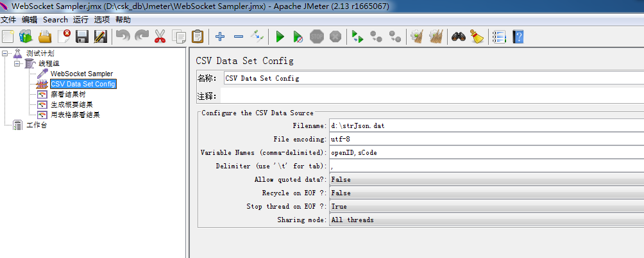Click the Search binoculars icon
Viewport: 644px width, 258px height.
459,36
